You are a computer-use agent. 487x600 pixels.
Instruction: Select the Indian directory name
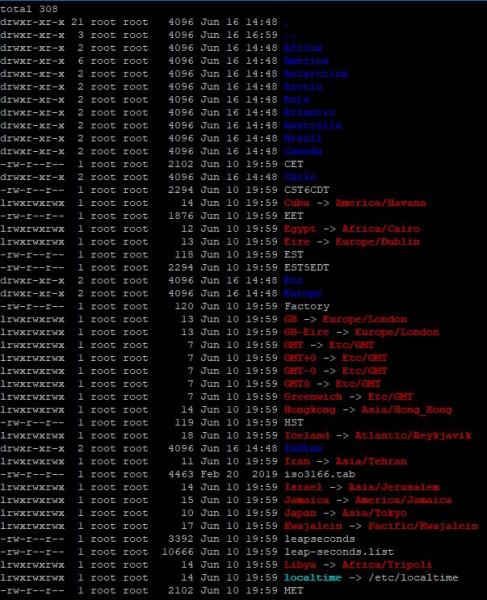(x=303, y=448)
